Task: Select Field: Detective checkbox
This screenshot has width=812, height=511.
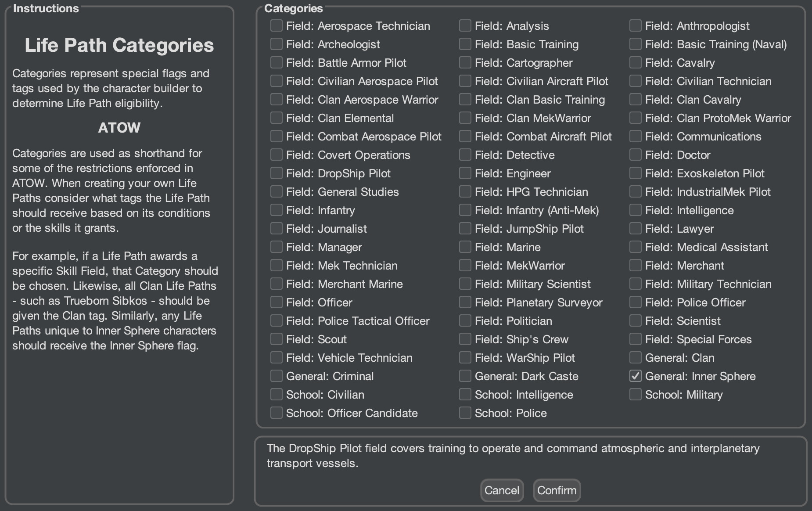Action: click(465, 155)
